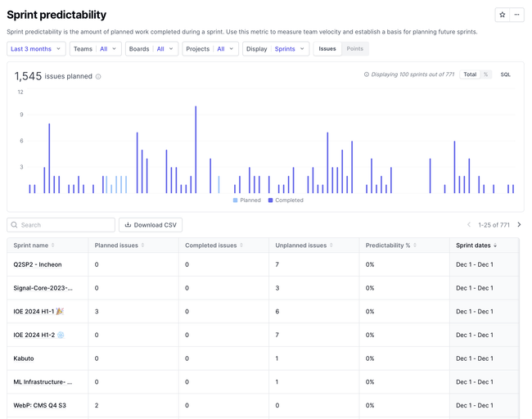The image size is (532, 419).
Task: Open the Display Sprints dropdown
Action: (276, 49)
